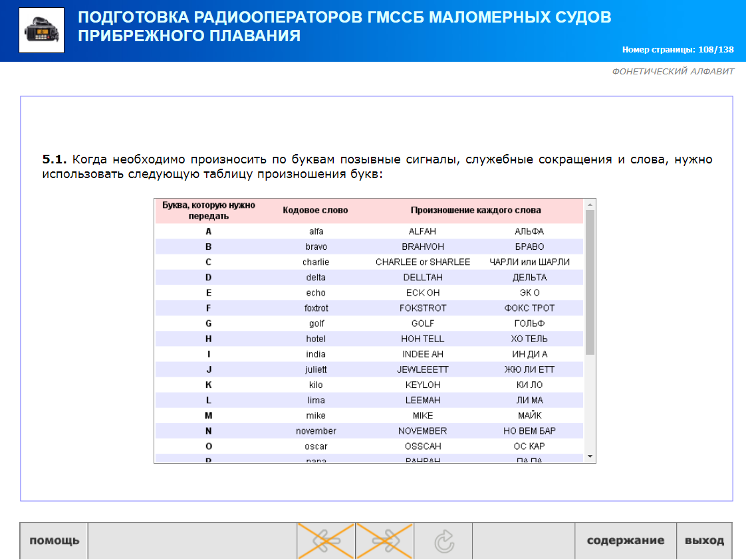Select the code word foxtrot
Screen dimensions: 746x560
point(316,308)
